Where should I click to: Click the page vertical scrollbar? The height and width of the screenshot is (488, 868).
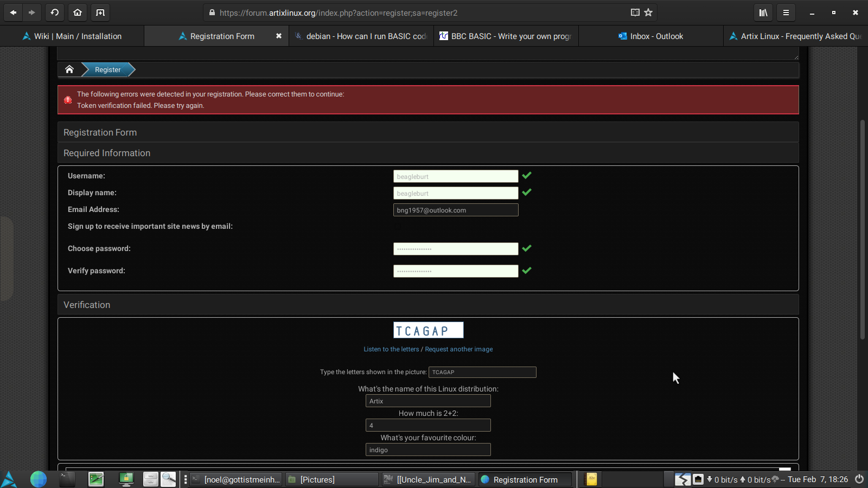862,229
